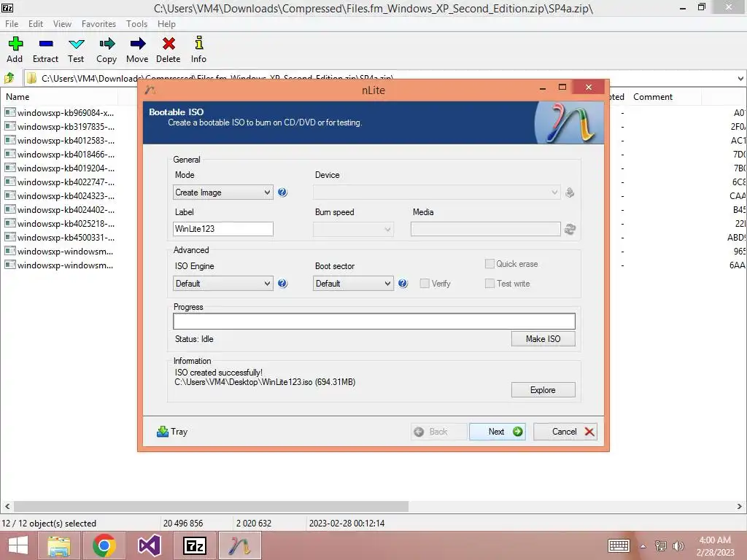
Task: Open File Explorer from the taskbar
Action: pos(59,545)
